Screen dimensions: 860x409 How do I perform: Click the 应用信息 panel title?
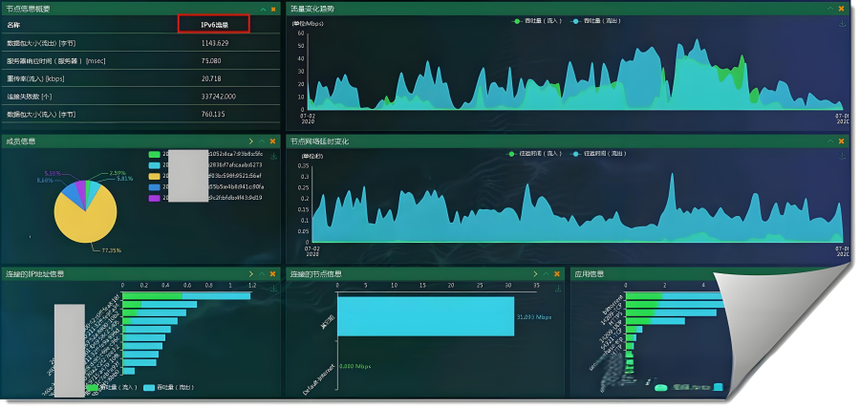coord(590,274)
